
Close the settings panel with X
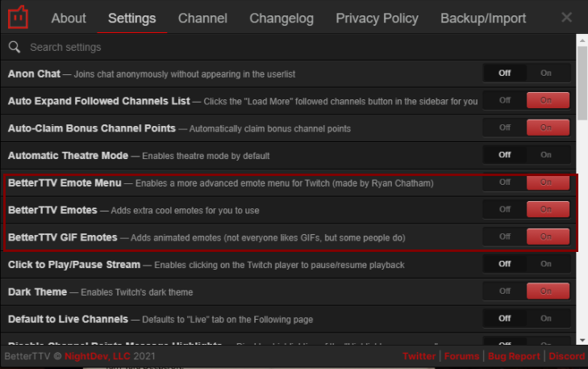566,18
